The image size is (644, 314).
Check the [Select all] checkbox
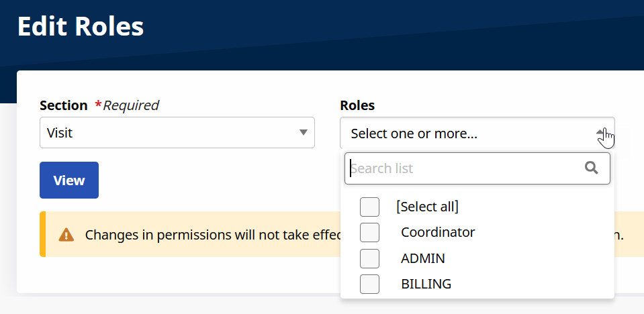point(369,207)
